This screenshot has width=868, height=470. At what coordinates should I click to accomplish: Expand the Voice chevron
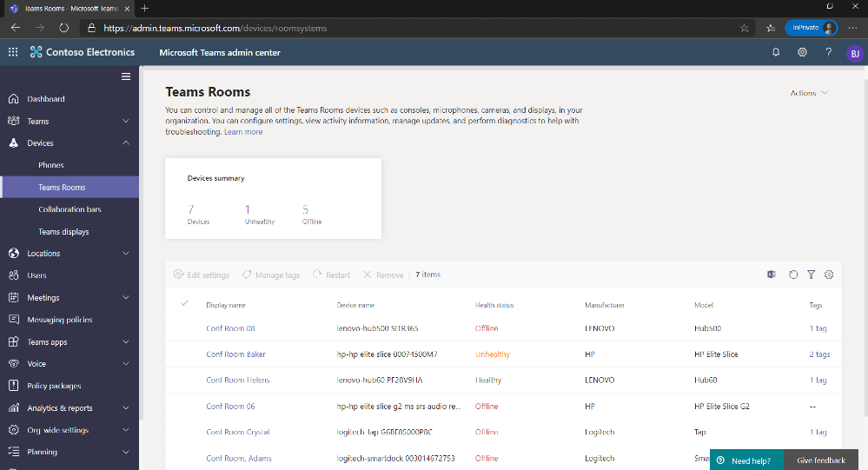126,364
